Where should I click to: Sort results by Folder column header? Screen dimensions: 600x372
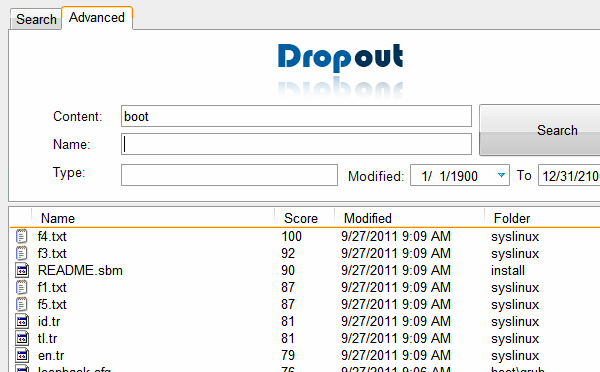(x=542, y=218)
